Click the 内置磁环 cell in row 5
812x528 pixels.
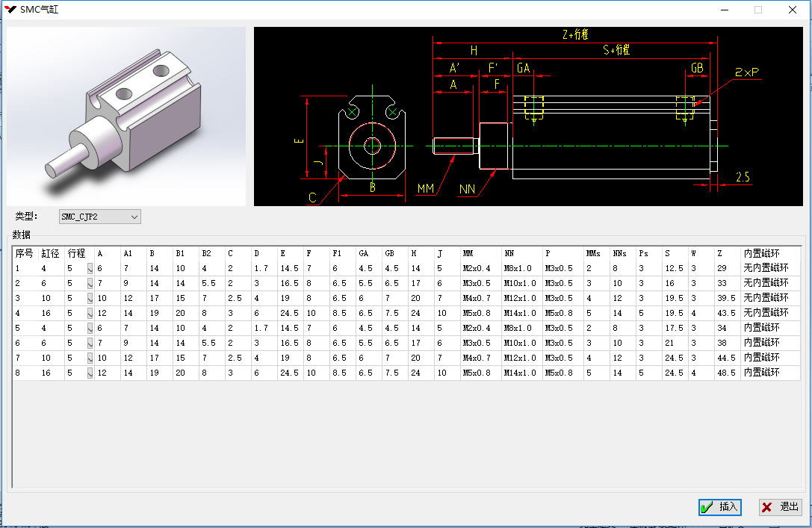(760, 328)
